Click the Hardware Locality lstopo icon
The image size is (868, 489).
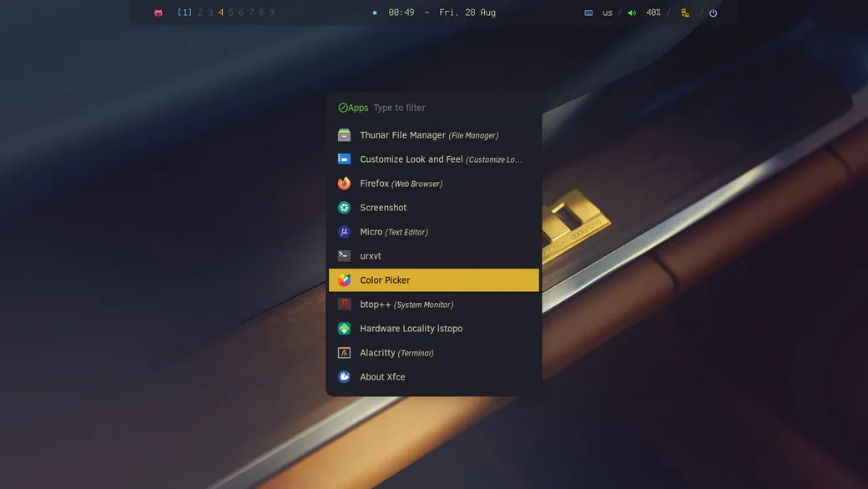point(345,329)
